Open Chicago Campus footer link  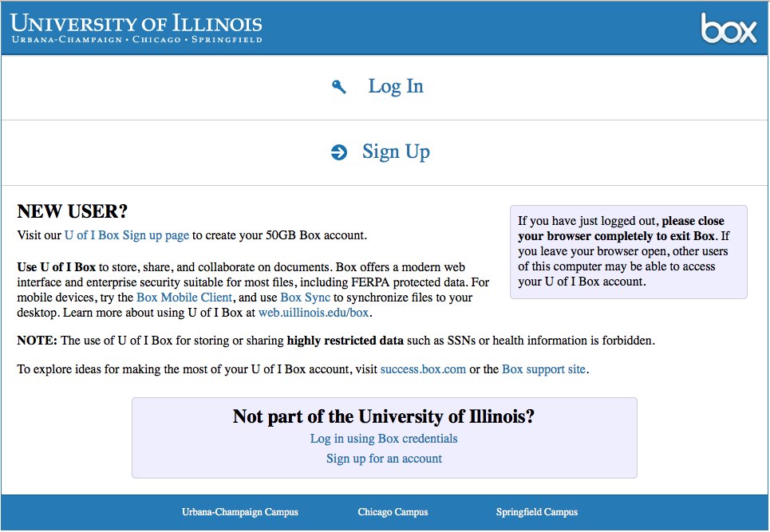pos(393,512)
